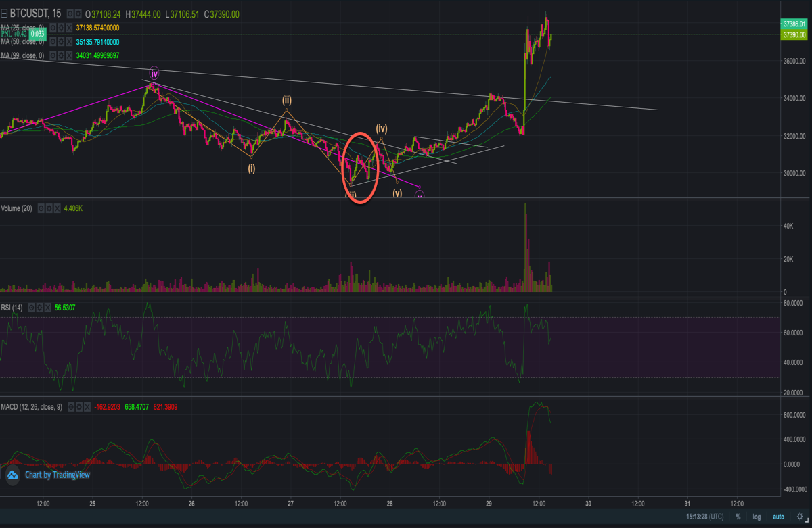Toggle percent price scale

pyautogui.click(x=738, y=517)
